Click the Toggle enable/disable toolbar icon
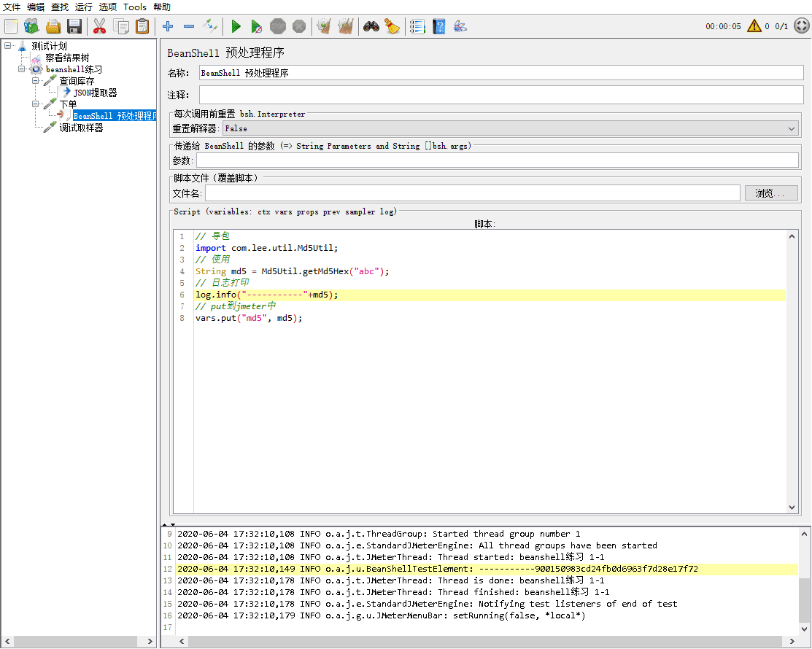 [x=210, y=26]
